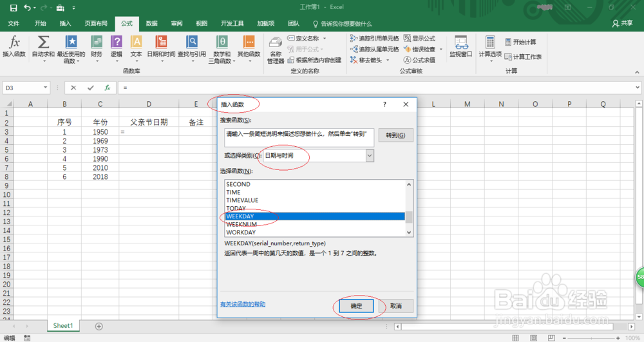Open Customize Quick Access Toolbar dropdown

point(73,7)
